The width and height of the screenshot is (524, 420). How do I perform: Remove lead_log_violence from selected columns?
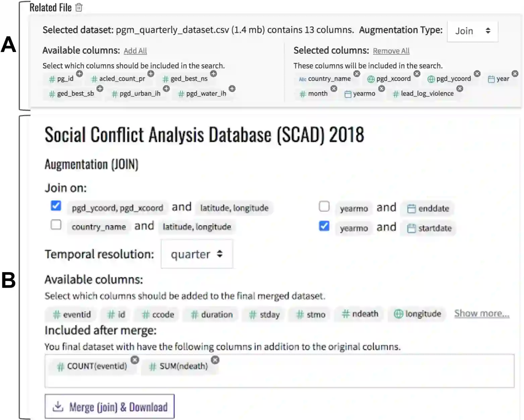click(460, 89)
